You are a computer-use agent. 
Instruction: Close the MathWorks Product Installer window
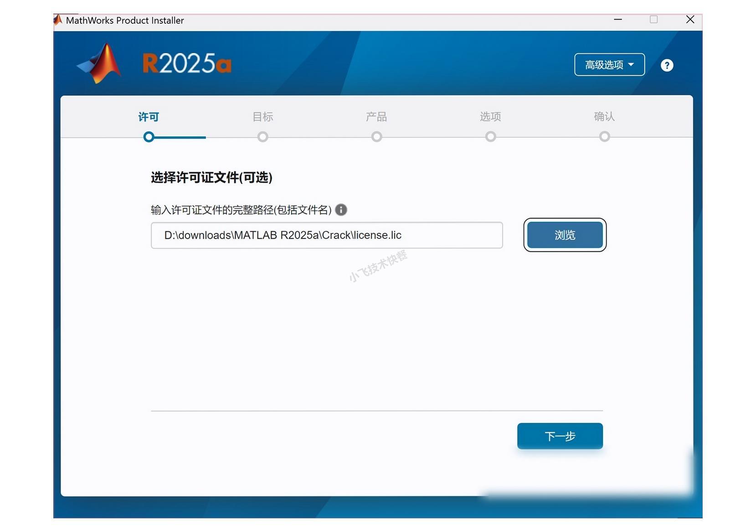coord(690,20)
